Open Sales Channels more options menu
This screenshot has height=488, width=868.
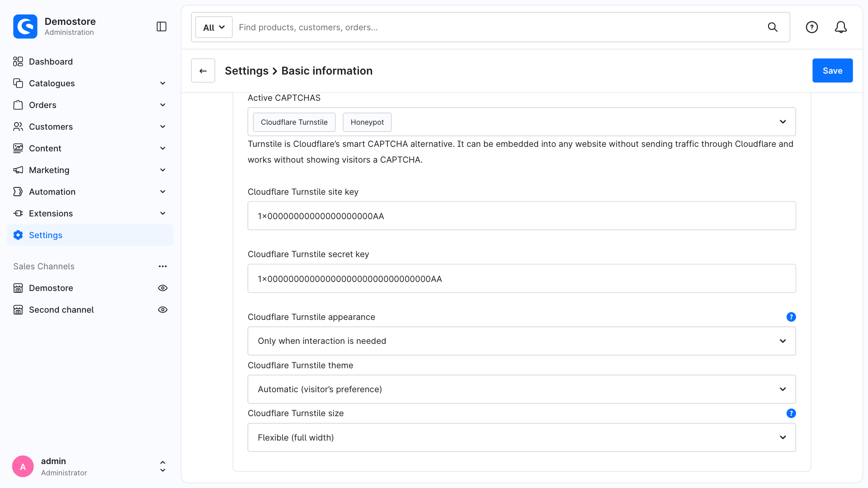point(163,266)
